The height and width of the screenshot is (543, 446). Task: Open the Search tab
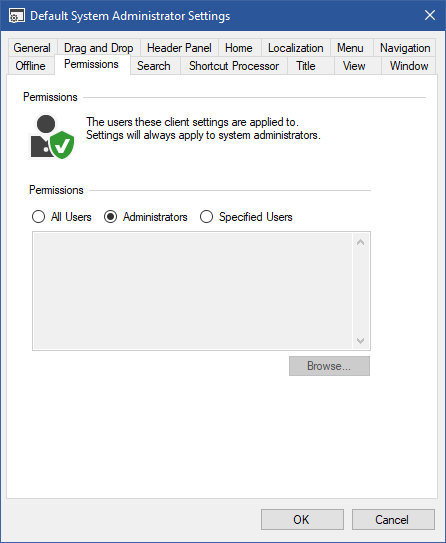pyautogui.click(x=154, y=66)
